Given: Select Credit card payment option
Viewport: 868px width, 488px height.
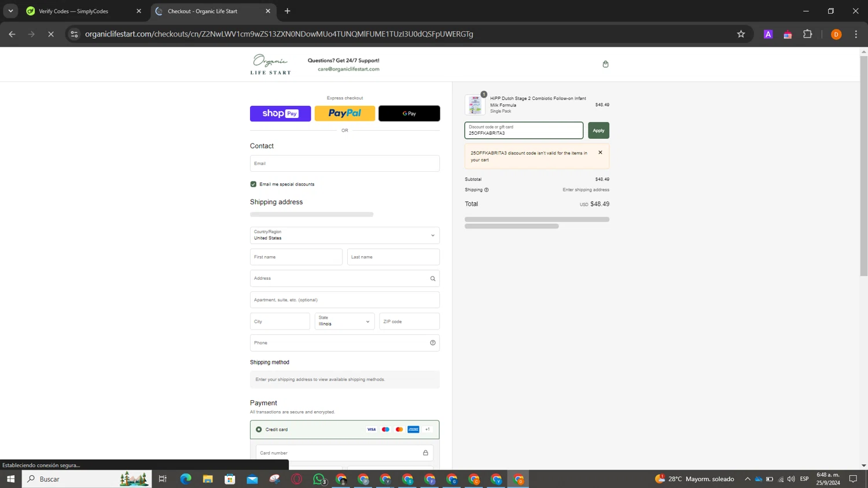Looking at the screenshot, I should [x=259, y=430].
